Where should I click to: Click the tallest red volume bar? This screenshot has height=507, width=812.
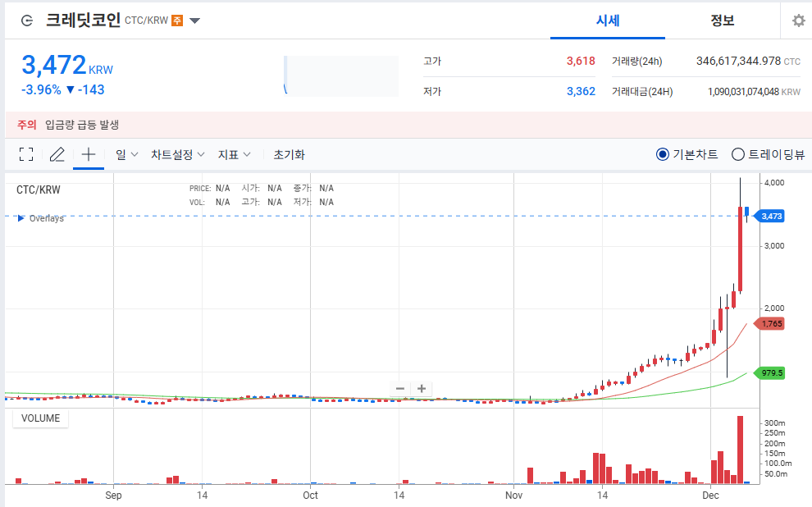[x=740, y=450]
